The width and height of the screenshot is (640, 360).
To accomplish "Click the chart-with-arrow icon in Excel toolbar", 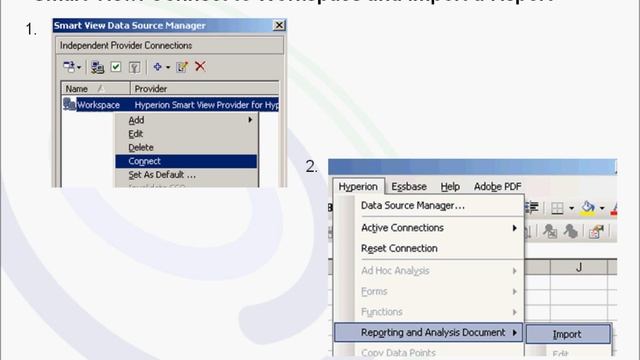I will click(x=596, y=232).
